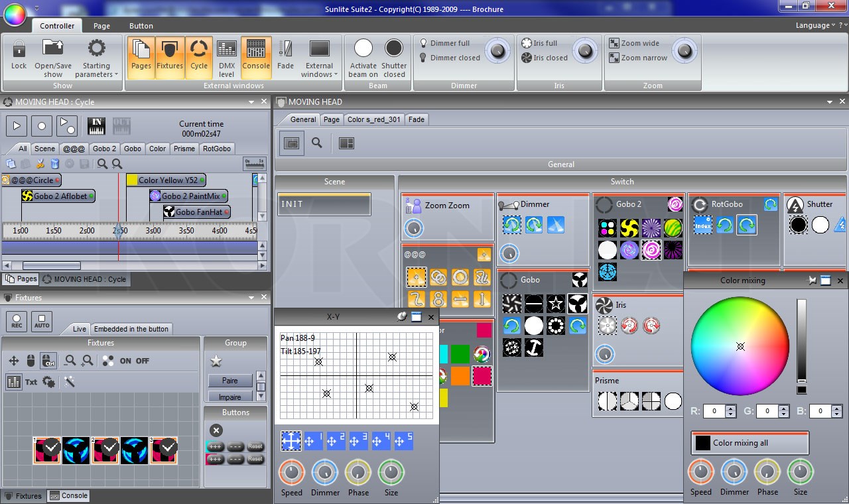The height and width of the screenshot is (504, 849).
Task: Click the REC button in Fixtures panel
Action: [16, 322]
